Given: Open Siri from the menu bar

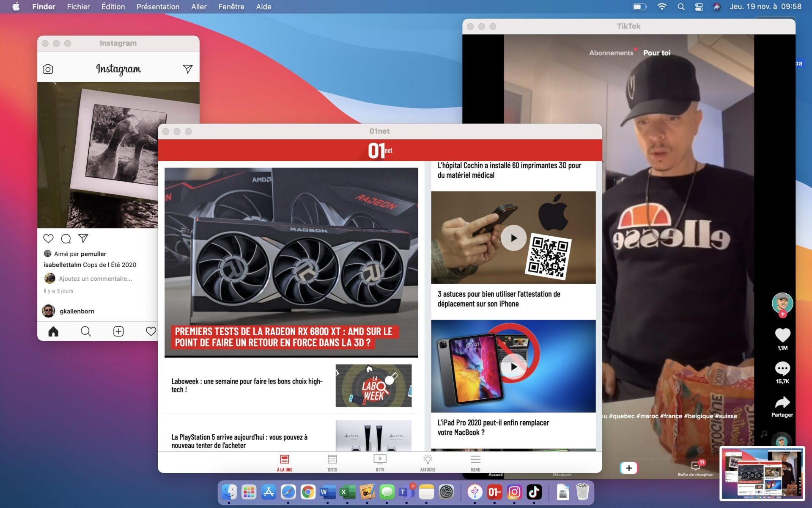Looking at the screenshot, I should tap(716, 7).
